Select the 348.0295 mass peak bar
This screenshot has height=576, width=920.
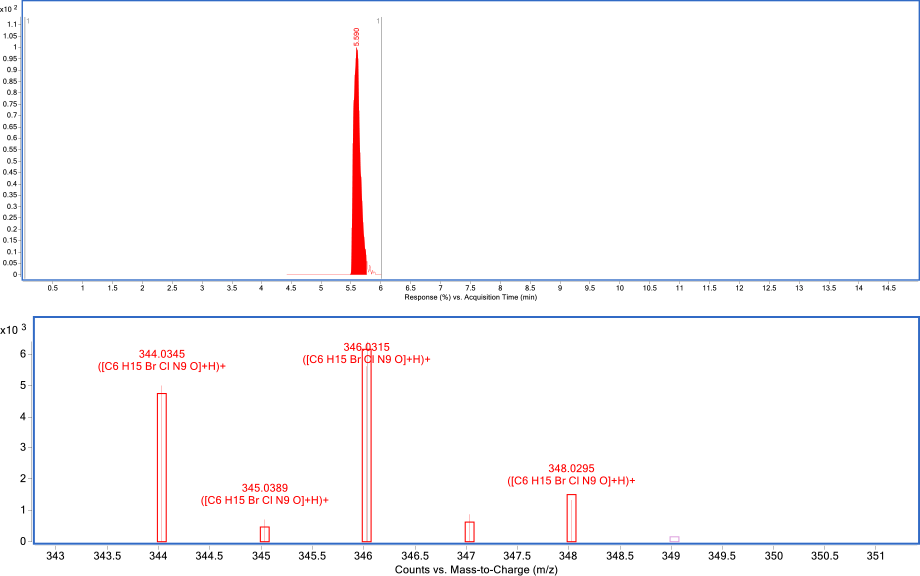click(x=572, y=517)
